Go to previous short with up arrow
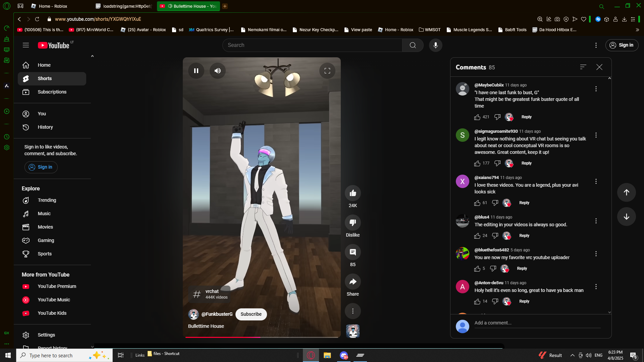Viewport: 644px width, 362px height. 626,192
